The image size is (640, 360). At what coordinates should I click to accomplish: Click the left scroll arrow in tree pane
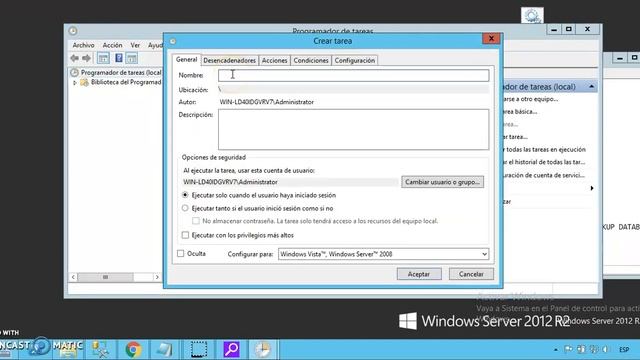coord(73,277)
